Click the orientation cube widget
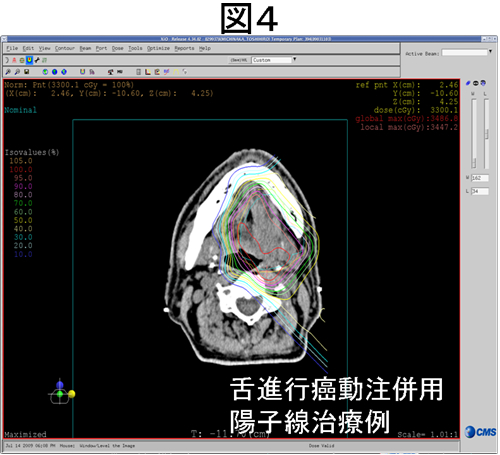Image resolution: width=500 pixels, height=455 pixels. pyautogui.click(x=61, y=393)
